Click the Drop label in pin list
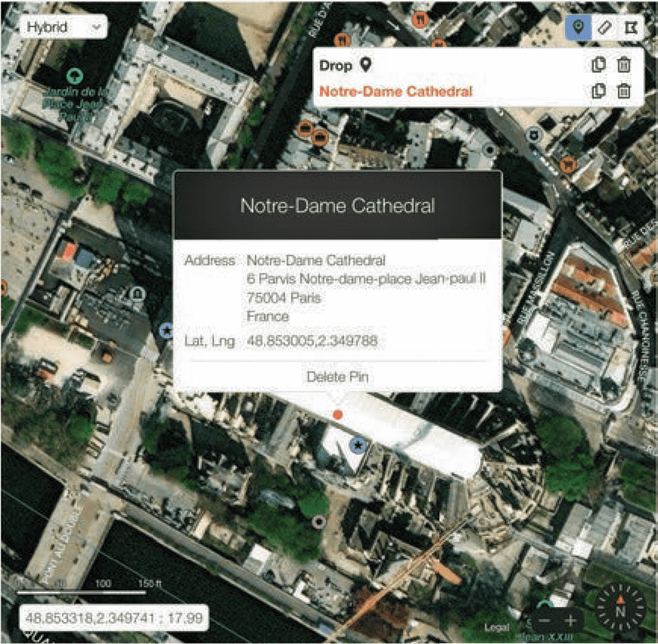The image size is (658, 644). click(x=336, y=65)
